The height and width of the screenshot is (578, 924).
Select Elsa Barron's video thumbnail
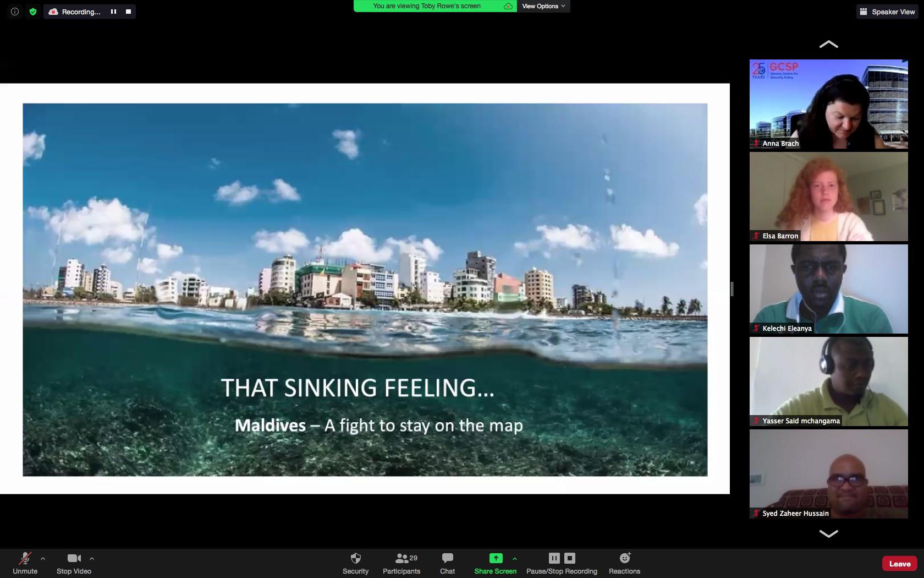click(828, 197)
